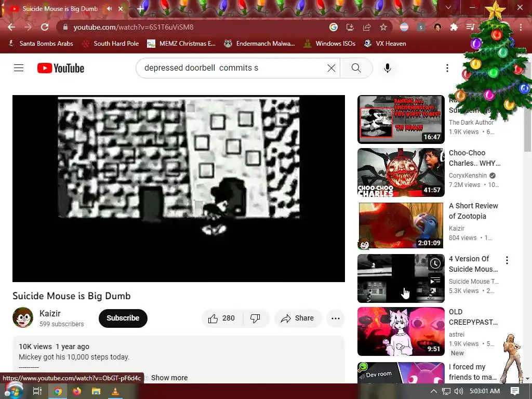532x399 pixels.
Task: Open VLC media player from taskbar
Action: click(x=115, y=391)
